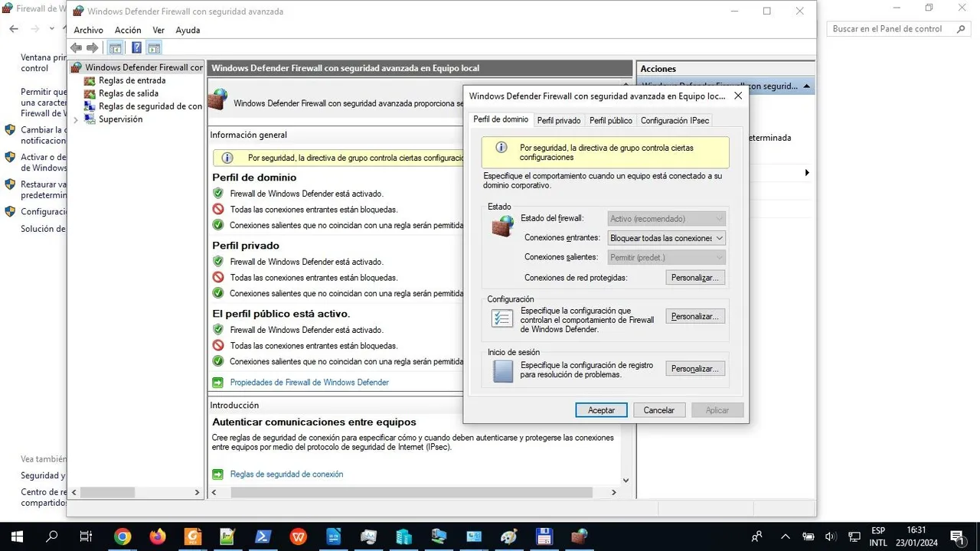Image resolution: width=980 pixels, height=551 pixels.
Task: Open PowerShell from the taskbar
Action: point(263,536)
